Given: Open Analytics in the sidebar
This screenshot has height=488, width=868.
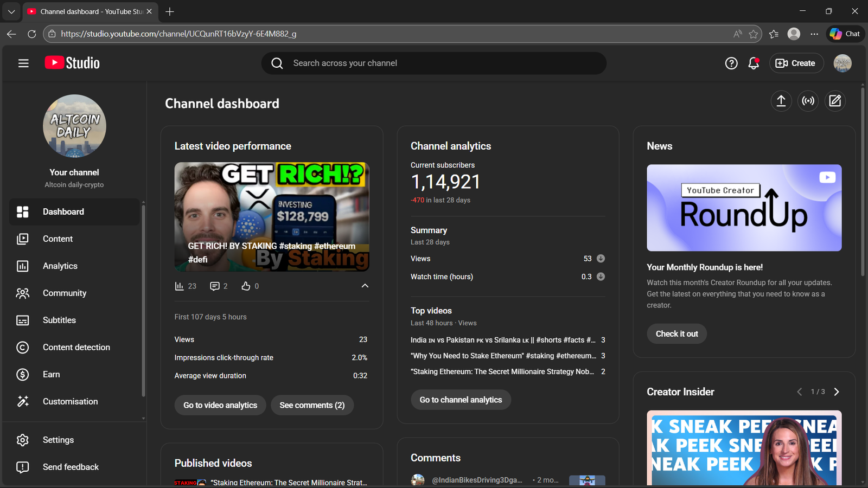Looking at the screenshot, I should (60, 266).
